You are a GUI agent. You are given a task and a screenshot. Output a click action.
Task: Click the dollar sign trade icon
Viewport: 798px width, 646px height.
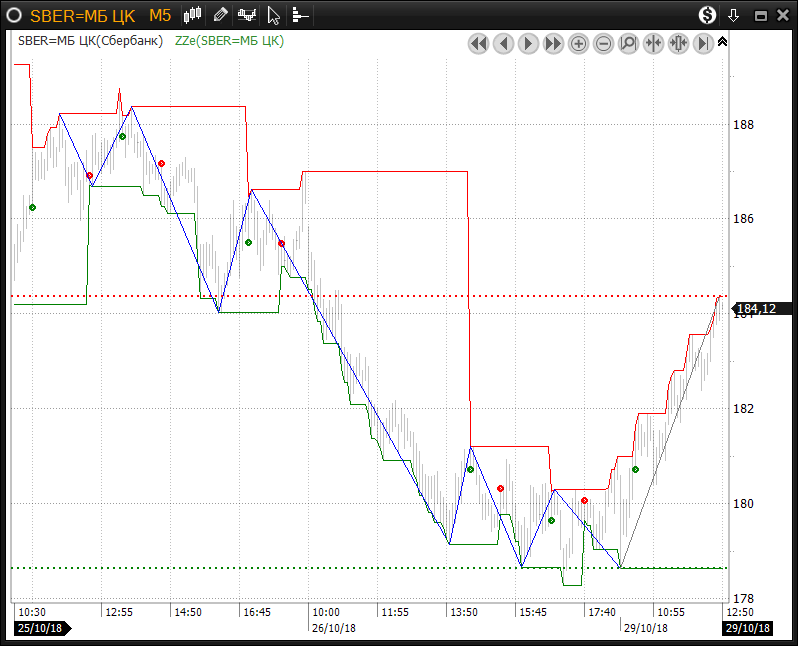pos(707,15)
